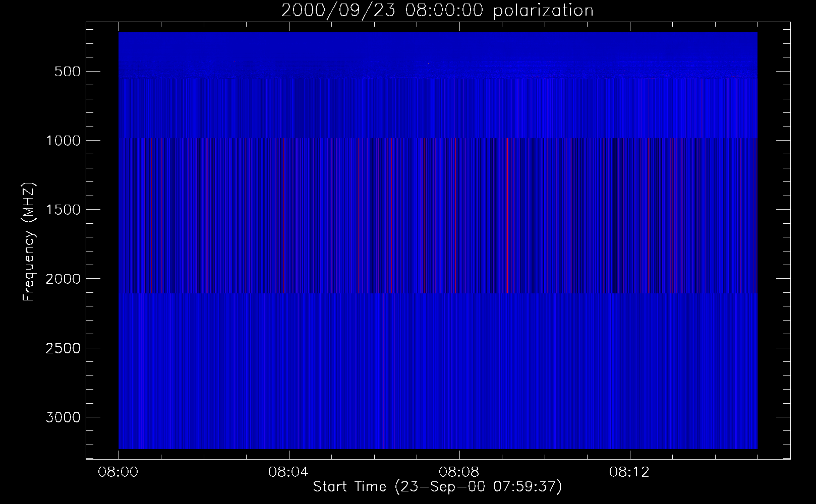This screenshot has height=504, width=816.
Task: Click the 08:04 time tick label
Action: [289, 472]
